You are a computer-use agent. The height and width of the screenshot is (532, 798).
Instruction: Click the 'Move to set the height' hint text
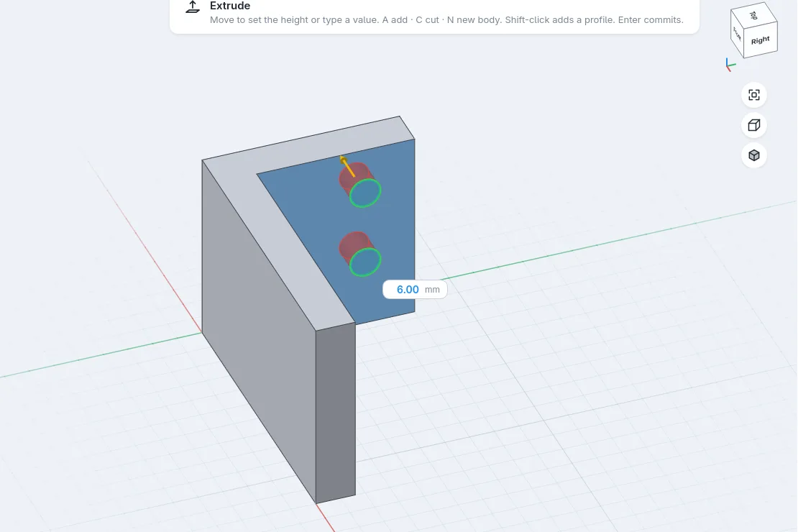446,20
